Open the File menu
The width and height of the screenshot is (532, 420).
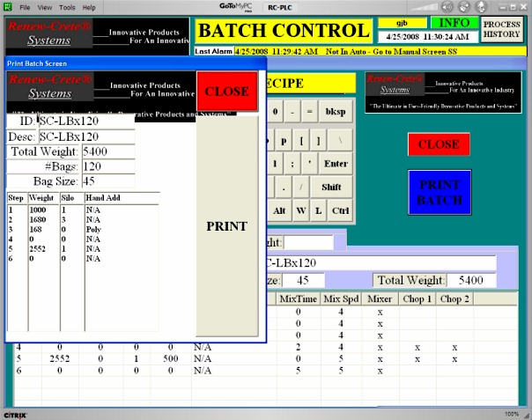(25, 7)
